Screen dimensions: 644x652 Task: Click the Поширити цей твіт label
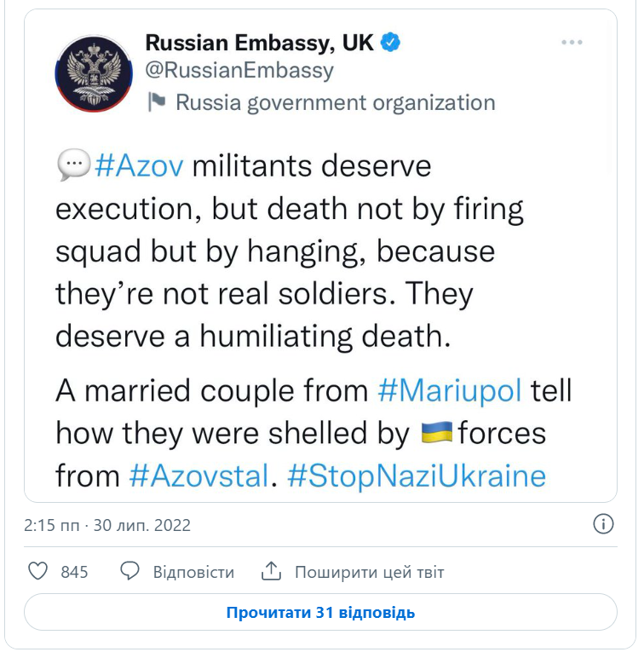tap(369, 572)
